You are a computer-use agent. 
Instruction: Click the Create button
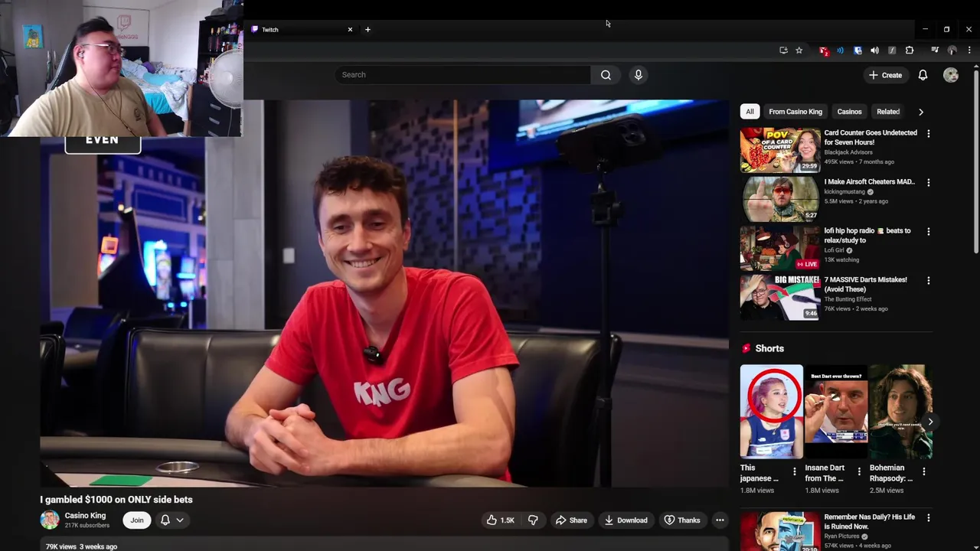885,75
